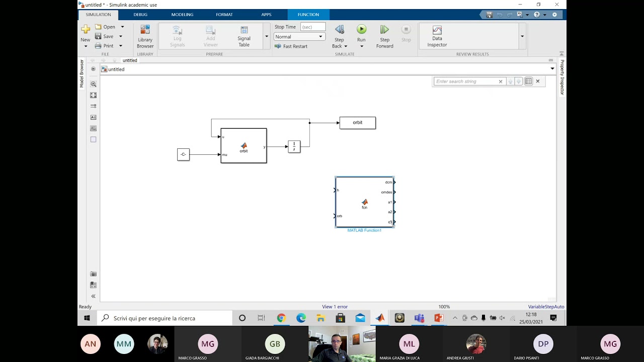
Task: Clear the search string field
Action: [x=501, y=81]
